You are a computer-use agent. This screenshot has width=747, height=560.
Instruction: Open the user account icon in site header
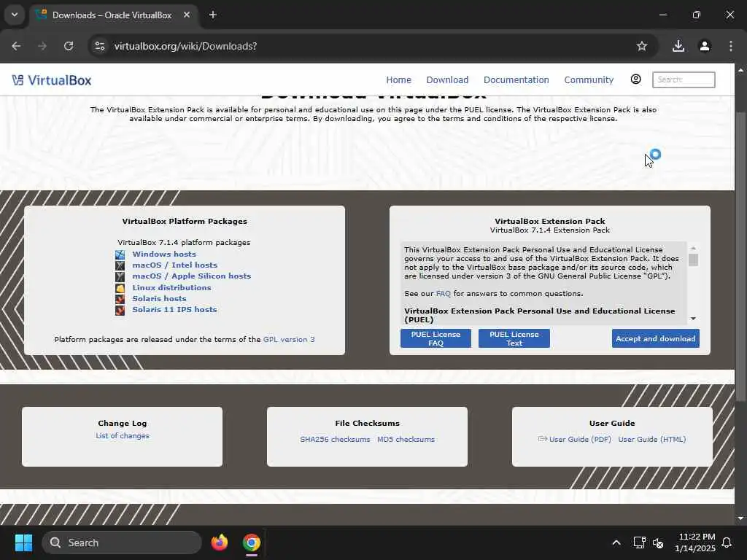(635, 79)
